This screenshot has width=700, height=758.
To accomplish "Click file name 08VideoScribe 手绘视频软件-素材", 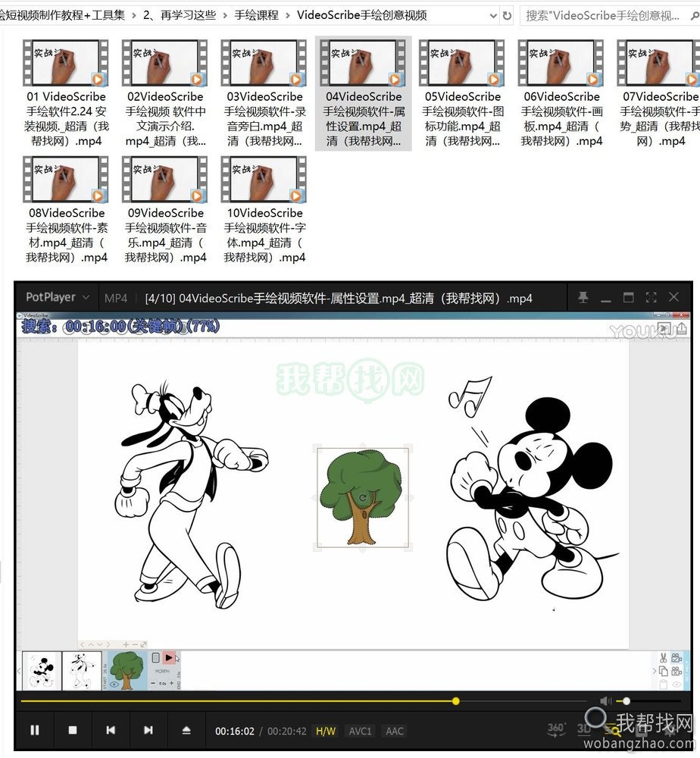I will click(67, 236).
